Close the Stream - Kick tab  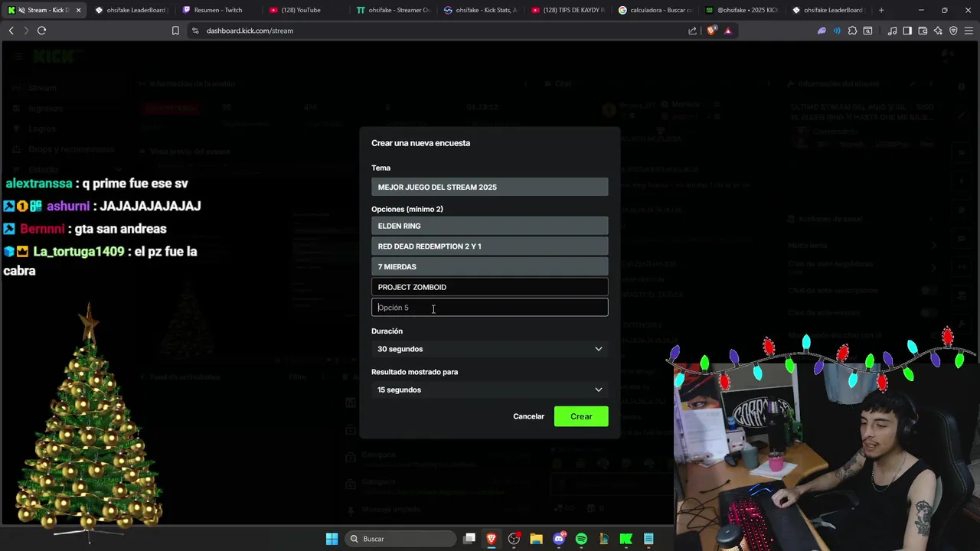pyautogui.click(x=78, y=10)
